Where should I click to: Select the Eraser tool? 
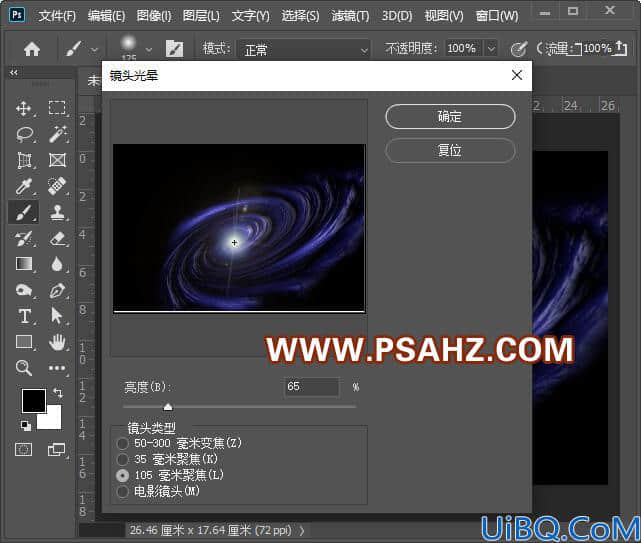pos(57,238)
